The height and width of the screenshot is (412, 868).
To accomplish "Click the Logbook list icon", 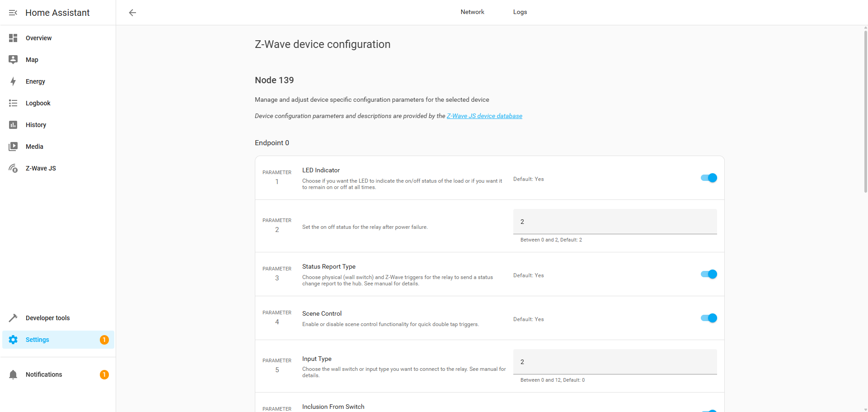I will pos(13,103).
